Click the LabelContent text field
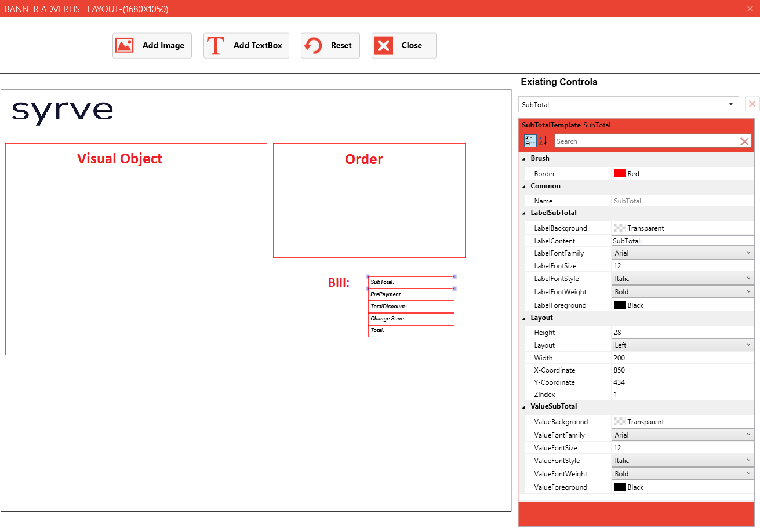Viewport: 760px width, 532px height. coord(682,241)
